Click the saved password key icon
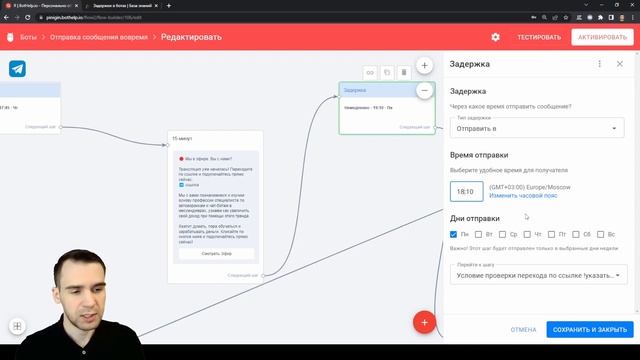Viewport: 640px width, 360px height. pos(533,18)
